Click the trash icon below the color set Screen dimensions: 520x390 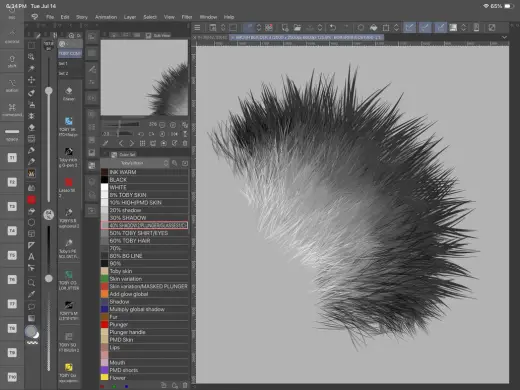pyautogui.click(x=185, y=386)
